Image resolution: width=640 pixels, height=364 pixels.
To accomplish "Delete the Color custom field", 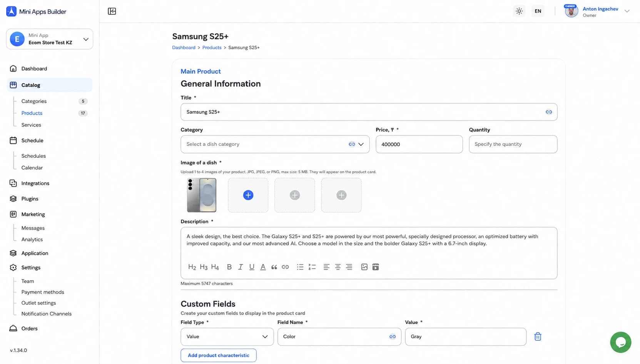I will point(538,337).
